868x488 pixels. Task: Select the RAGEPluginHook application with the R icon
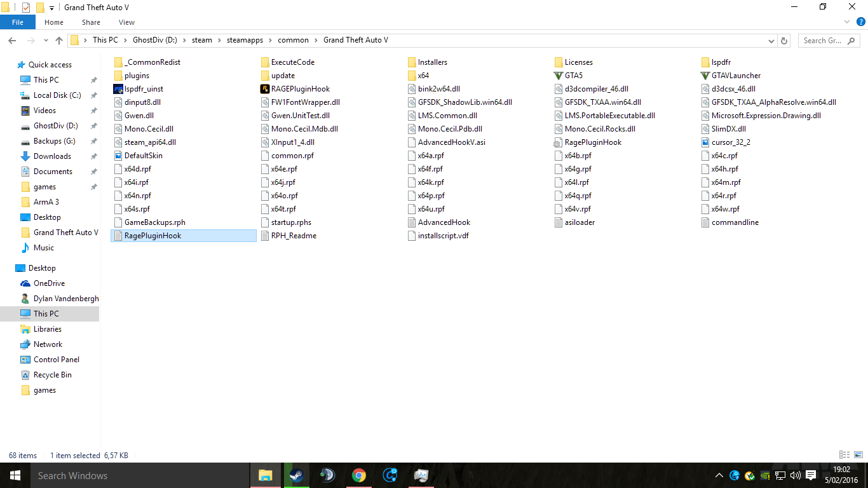click(295, 89)
